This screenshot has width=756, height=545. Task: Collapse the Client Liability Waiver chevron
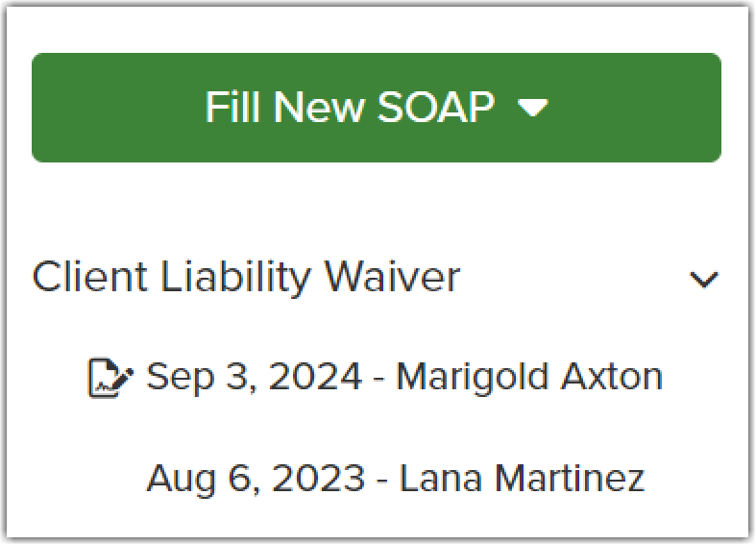point(704,280)
